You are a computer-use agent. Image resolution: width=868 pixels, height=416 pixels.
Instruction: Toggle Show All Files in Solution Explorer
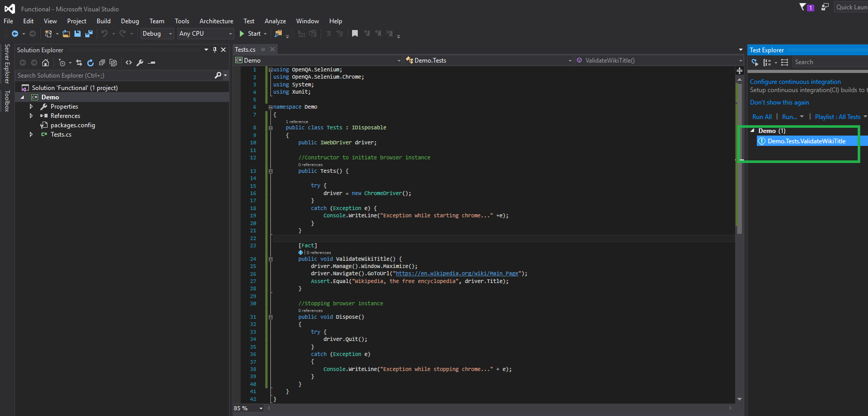[113, 63]
